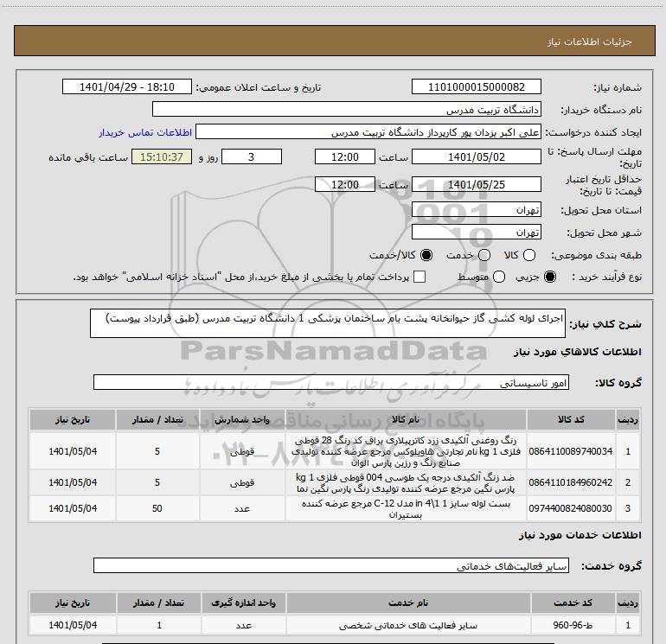Viewport: 666px width, 644px height.
Task: Select the خدمت radio button
Action: click(484, 255)
